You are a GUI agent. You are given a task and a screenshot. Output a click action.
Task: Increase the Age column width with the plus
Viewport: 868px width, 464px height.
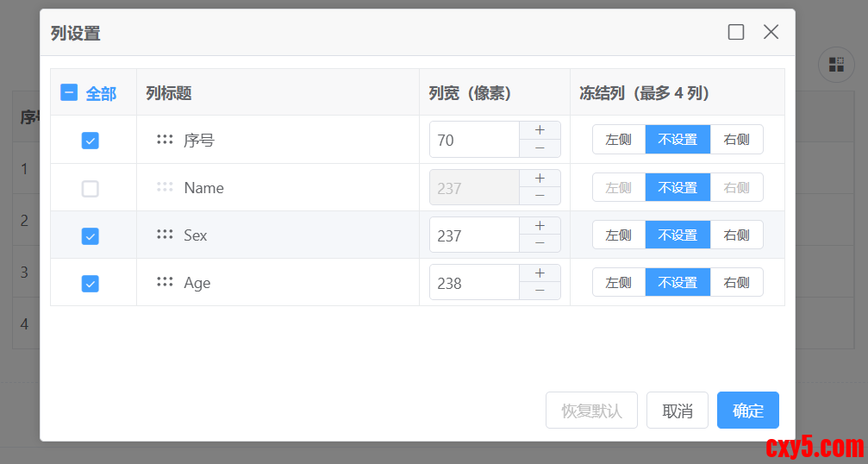pyautogui.click(x=540, y=273)
